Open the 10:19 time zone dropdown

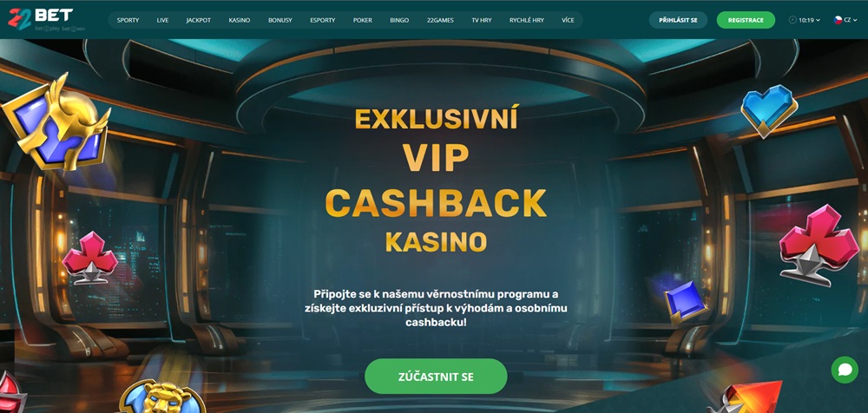click(x=805, y=20)
